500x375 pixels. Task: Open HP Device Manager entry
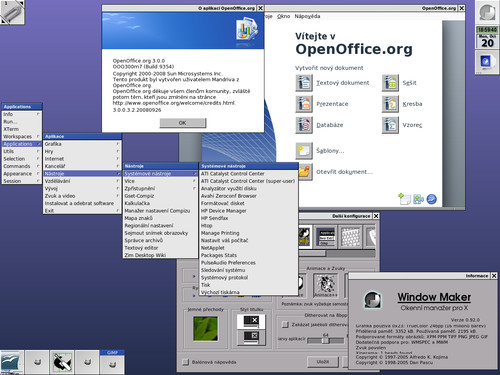tap(248, 211)
